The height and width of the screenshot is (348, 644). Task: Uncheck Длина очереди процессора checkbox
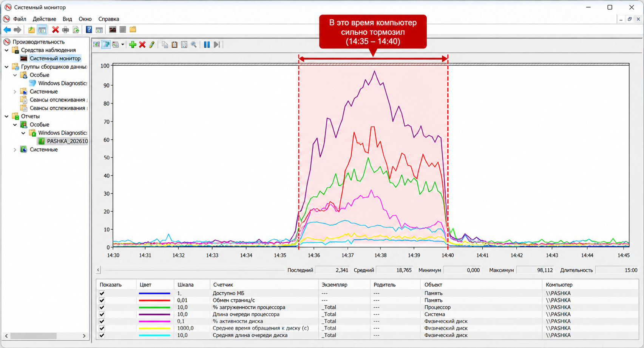pyautogui.click(x=102, y=314)
